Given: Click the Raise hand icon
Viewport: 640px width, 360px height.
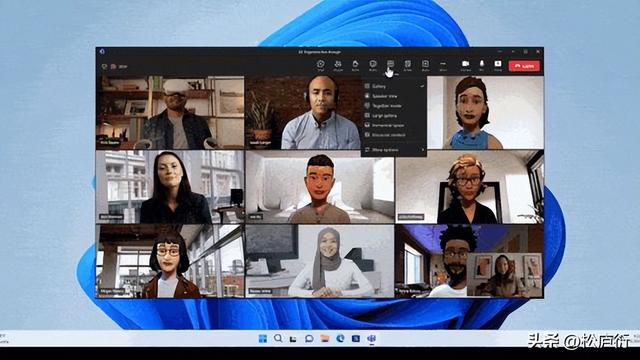Looking at the screenshot, I should coord(355,64).
